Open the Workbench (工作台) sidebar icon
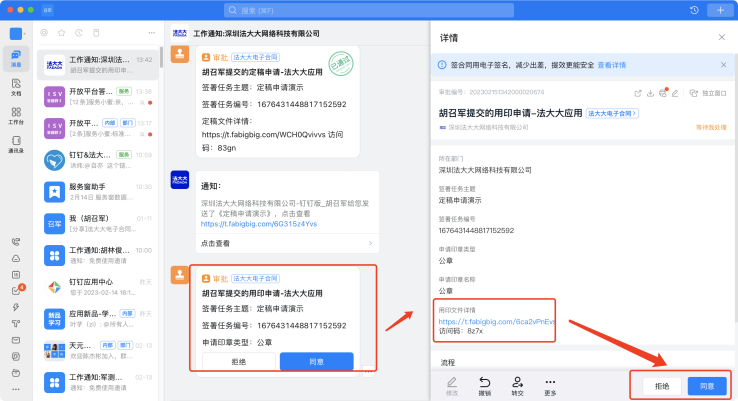Viewport: 738px width, 401px height. pyautogui.click(x=16, y=114)
